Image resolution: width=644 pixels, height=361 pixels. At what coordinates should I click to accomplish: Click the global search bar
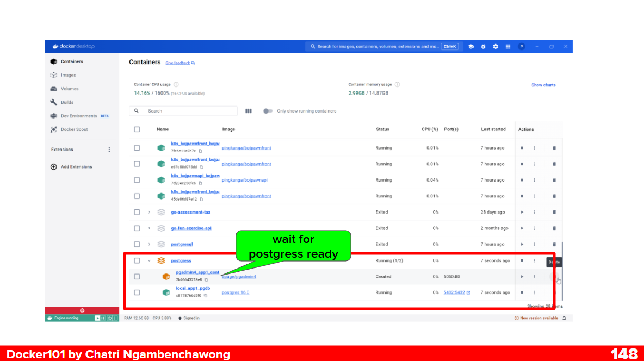point(383,46)
